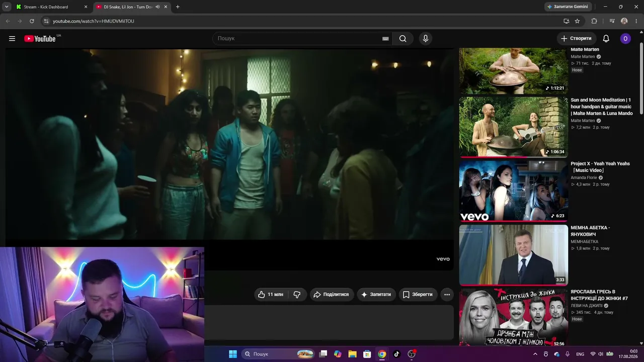Open YouTube notifications bell
The height and width of the screenshot is (362, 644).
pos(606,39)
